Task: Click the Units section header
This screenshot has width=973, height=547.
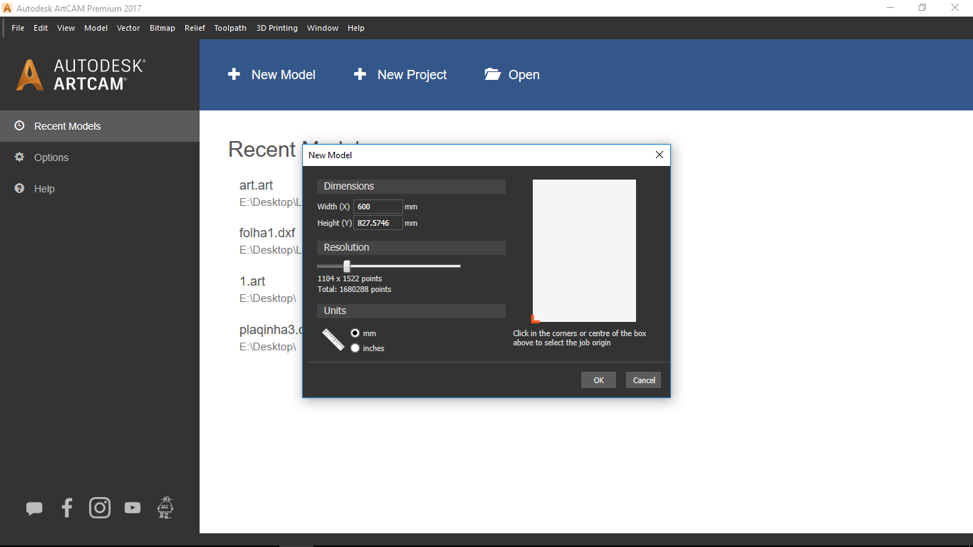Action: [411, 310]
